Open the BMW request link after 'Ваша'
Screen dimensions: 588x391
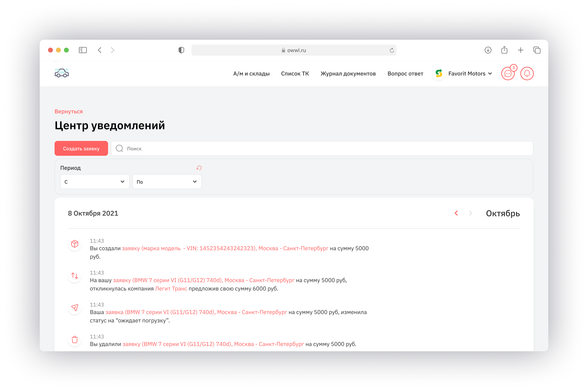196,312
